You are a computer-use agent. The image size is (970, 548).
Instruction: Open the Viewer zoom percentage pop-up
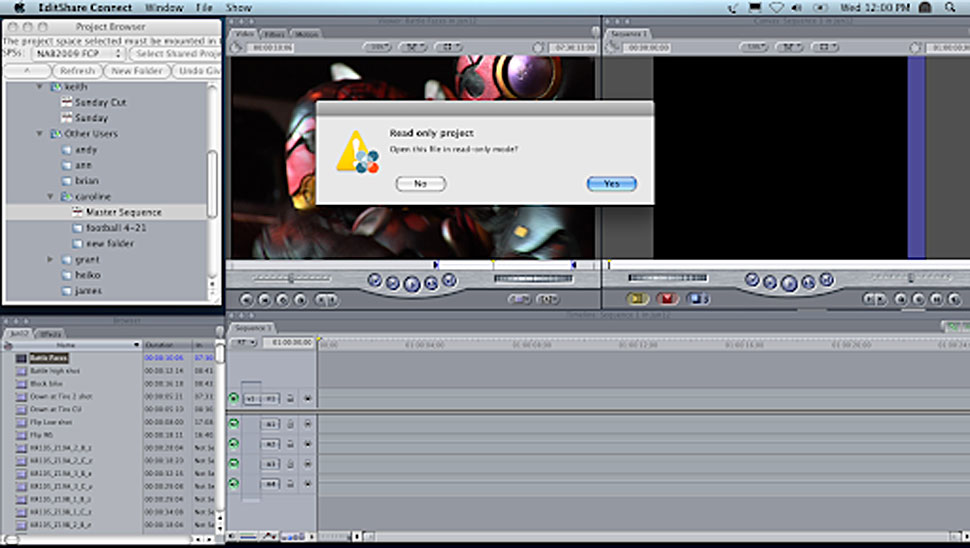377,47
